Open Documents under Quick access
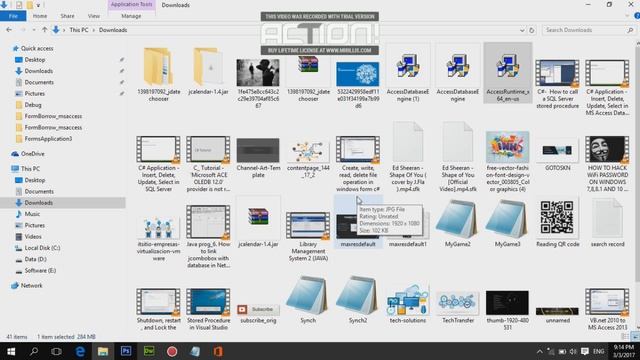 click(39, 82)
